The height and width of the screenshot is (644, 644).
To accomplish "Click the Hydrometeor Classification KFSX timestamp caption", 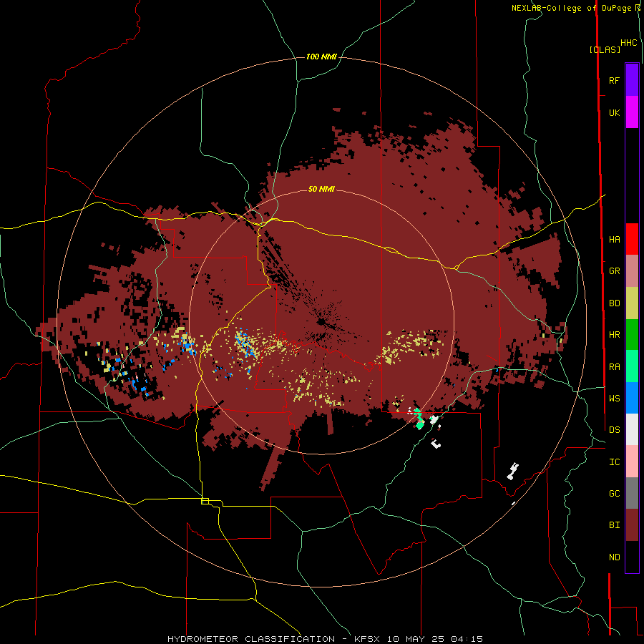I will point(325,639).
